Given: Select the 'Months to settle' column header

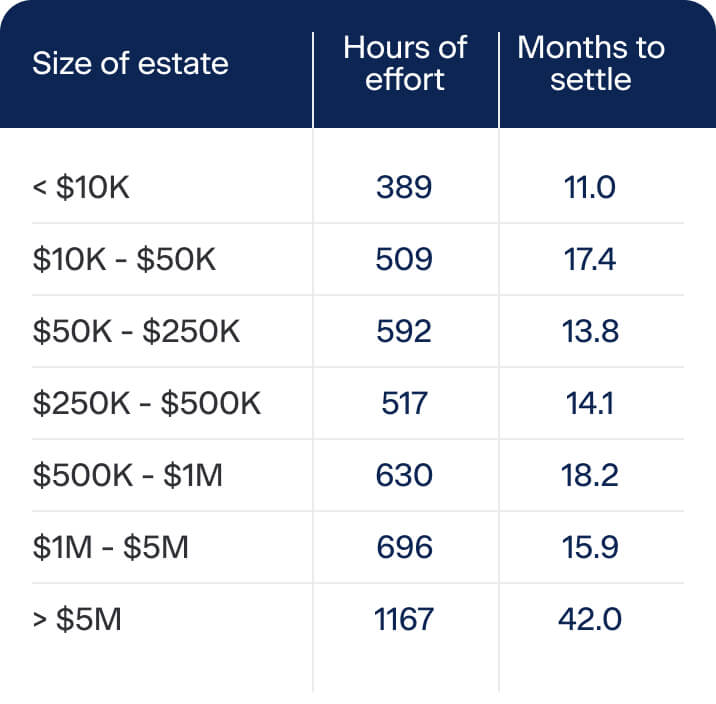Looking at the screenshot, I should click(591, 63).
